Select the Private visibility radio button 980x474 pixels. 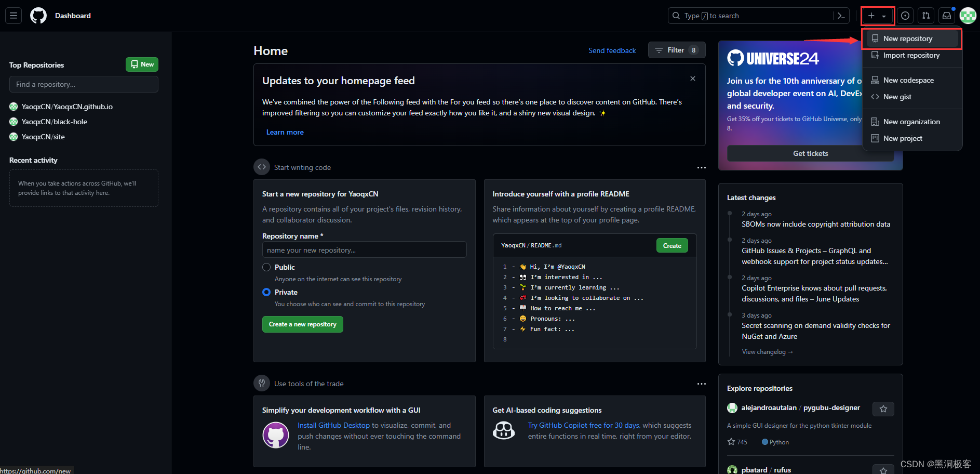pyautogui.click(x=266, y=292)
